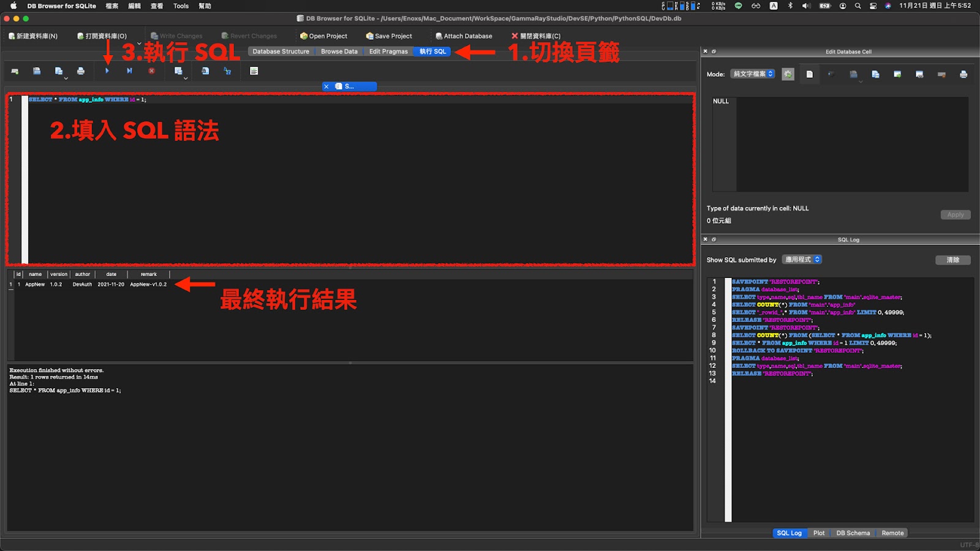The image size is (980, 551).
Task: Toggle auto-switch mode gear icon in Edit Cell
Action: (788, 74)
